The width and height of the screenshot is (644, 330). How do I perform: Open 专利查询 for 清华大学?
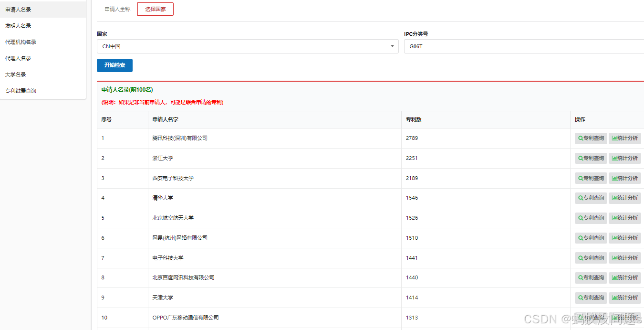pos(591,198)
